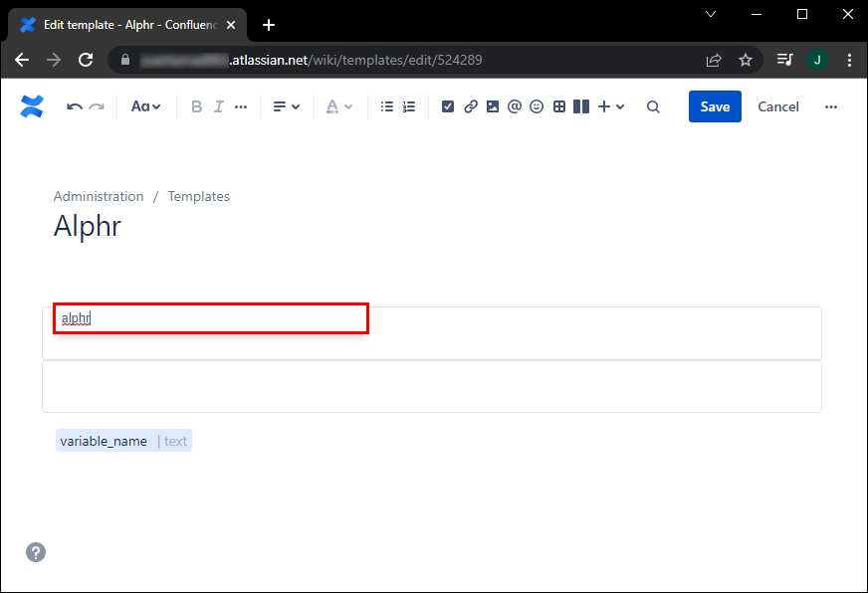Bookmark this page with the star
The width and height of the screenshot is (868, 593).
[746, 60]
